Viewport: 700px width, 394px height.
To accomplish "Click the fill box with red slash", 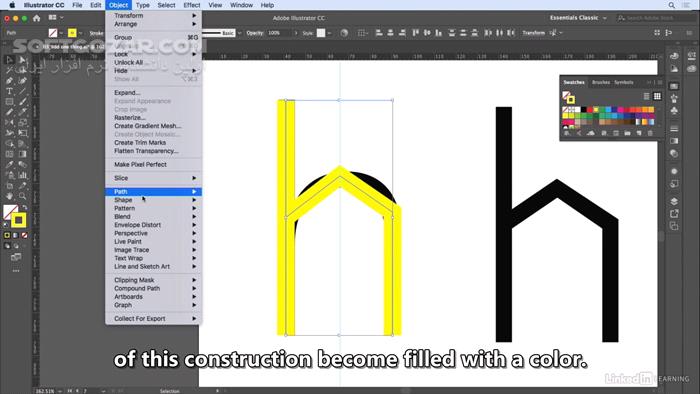I will click(x=9, y=212).
